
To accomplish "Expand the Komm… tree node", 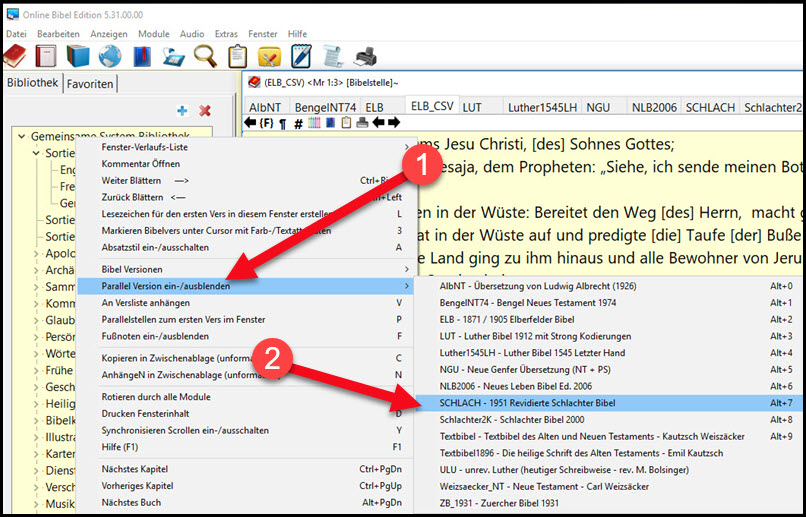I will pyautogui.click(x=36, y=304).
